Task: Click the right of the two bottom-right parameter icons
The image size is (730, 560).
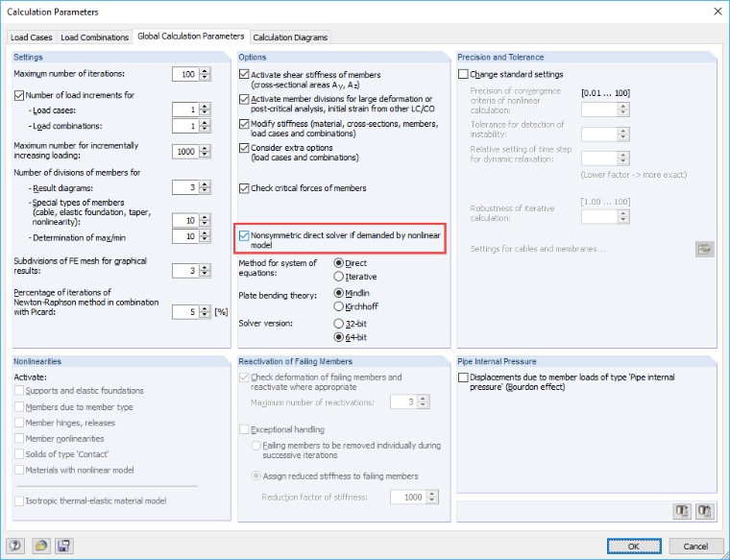Action: (705, 511)
